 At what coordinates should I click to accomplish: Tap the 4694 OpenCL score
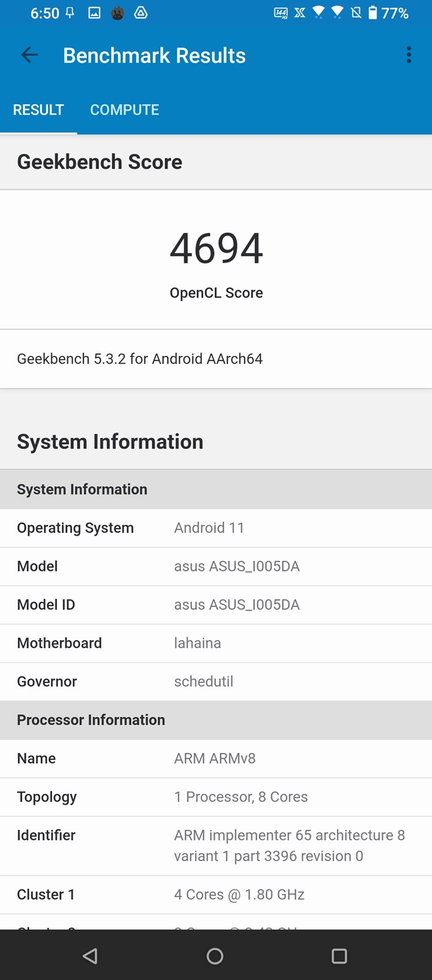click(x=216, y=249)
